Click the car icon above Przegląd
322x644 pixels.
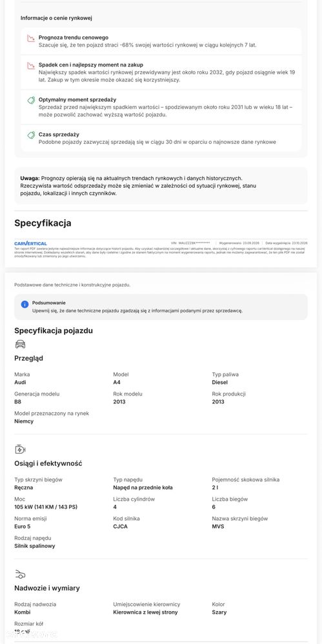coord(20,344)
